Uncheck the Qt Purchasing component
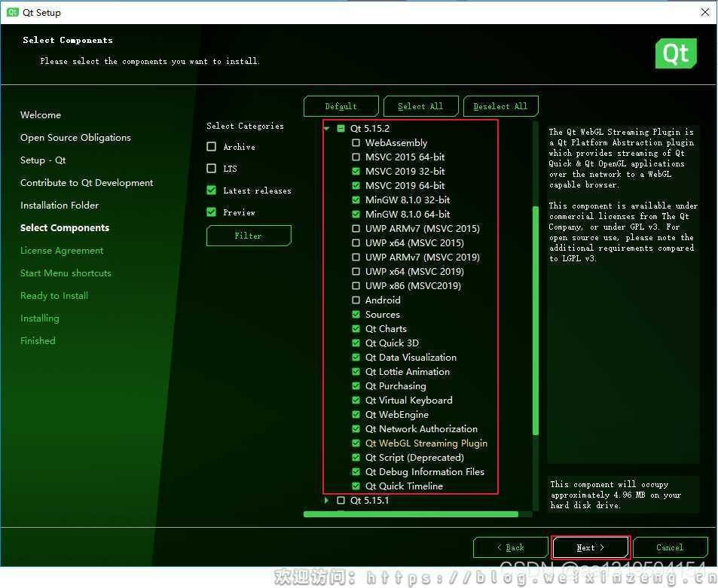This screenshot has width=718, height=588. 356,385
